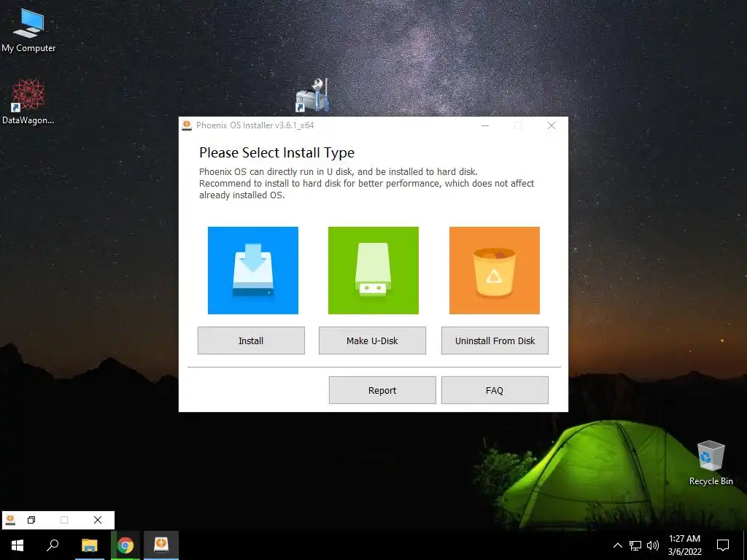The height and width of the screenshot is (560, 747).
Task: Minimize the Phoenix OS Installer window
Action: click(x=485, y=125)
